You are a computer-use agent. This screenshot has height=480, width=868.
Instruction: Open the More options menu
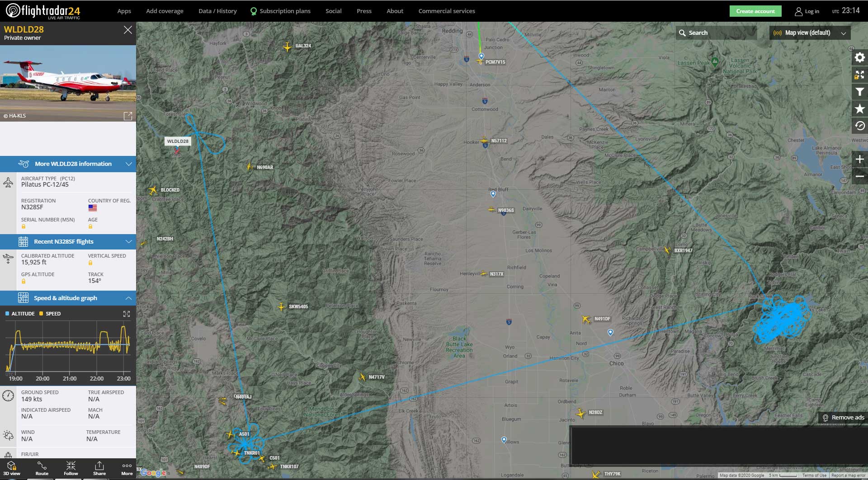127,469
